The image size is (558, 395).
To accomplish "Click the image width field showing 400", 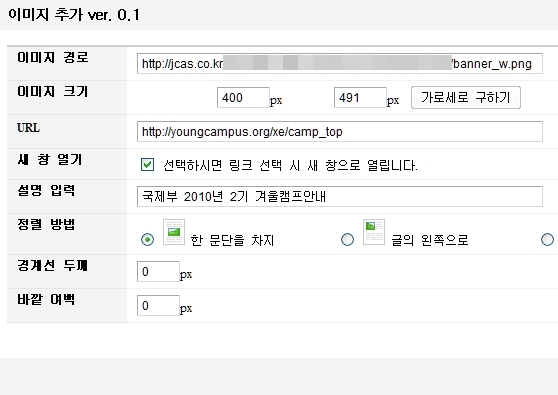I will pyautogui.click(x=243, y=98).
